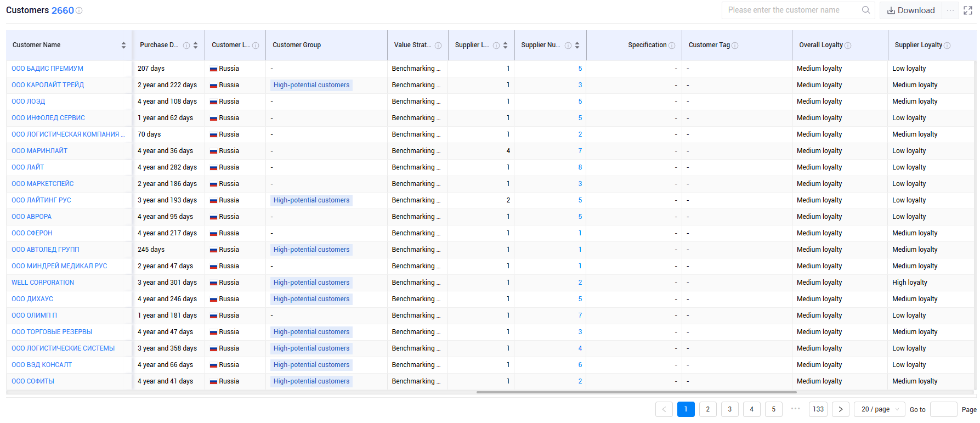
Task: Select page 2
Action: tap(708, 409)
